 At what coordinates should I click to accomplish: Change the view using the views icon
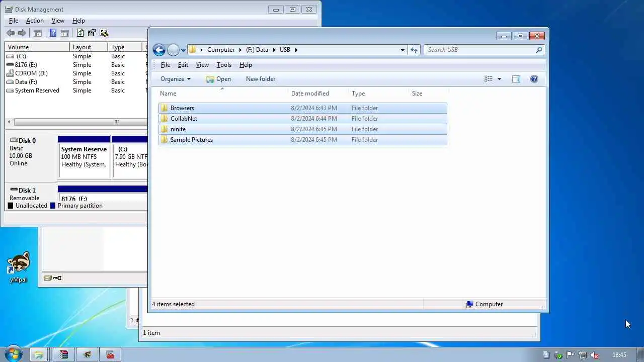(x=489, y=79)
